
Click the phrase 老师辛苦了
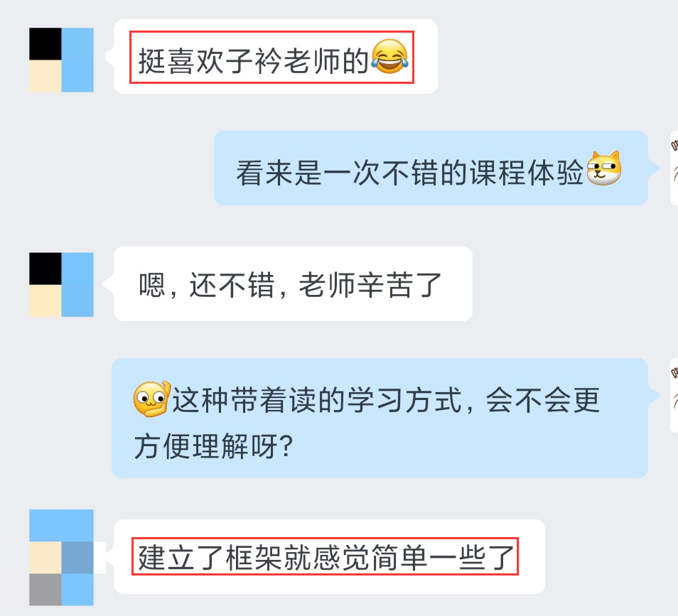370,285
